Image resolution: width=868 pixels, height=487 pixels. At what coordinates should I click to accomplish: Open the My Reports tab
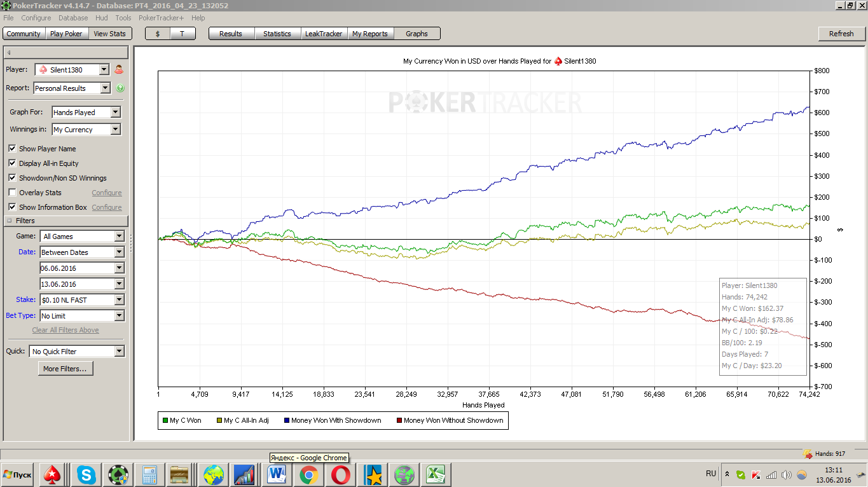pyautogui.click(x=370, y=34)
